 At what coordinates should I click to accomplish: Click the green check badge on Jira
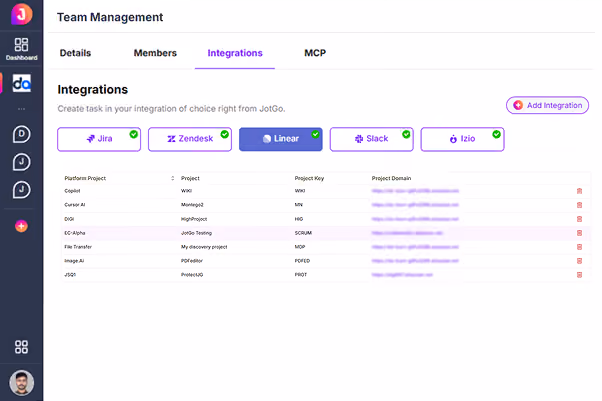pyautogui.click(x=134, y=134)
